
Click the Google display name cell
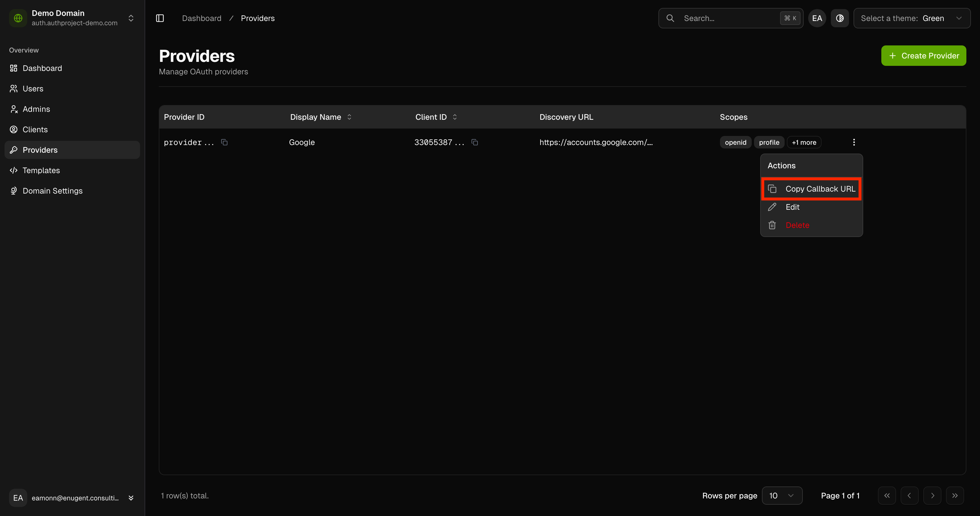302,142
